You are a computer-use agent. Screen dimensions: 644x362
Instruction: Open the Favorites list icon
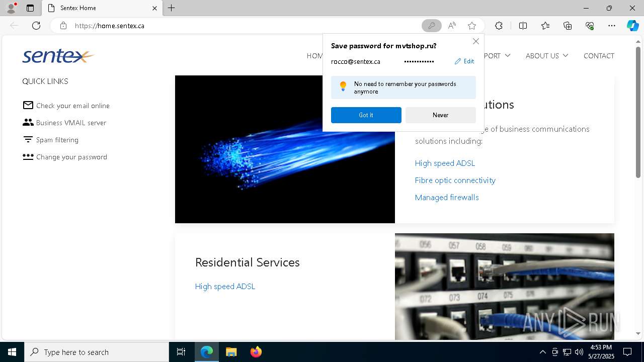point(545,26)
